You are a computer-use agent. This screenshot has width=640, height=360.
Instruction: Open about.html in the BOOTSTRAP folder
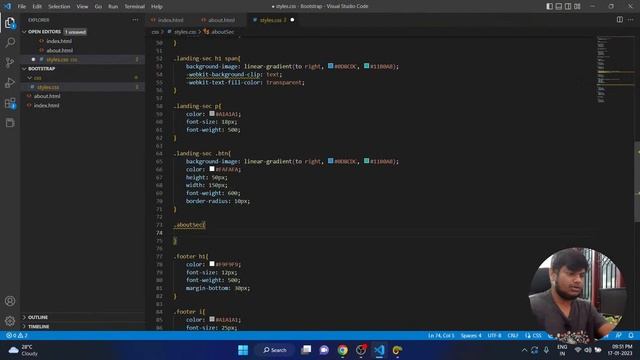coord(47,96)
